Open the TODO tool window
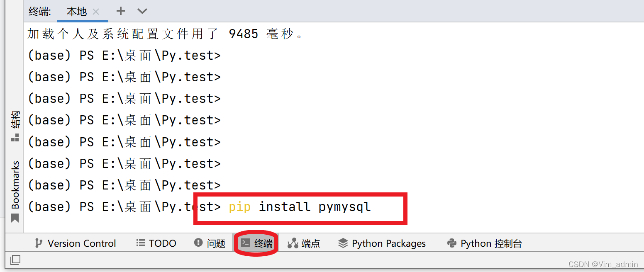The image size is (644, 272). 156,243
